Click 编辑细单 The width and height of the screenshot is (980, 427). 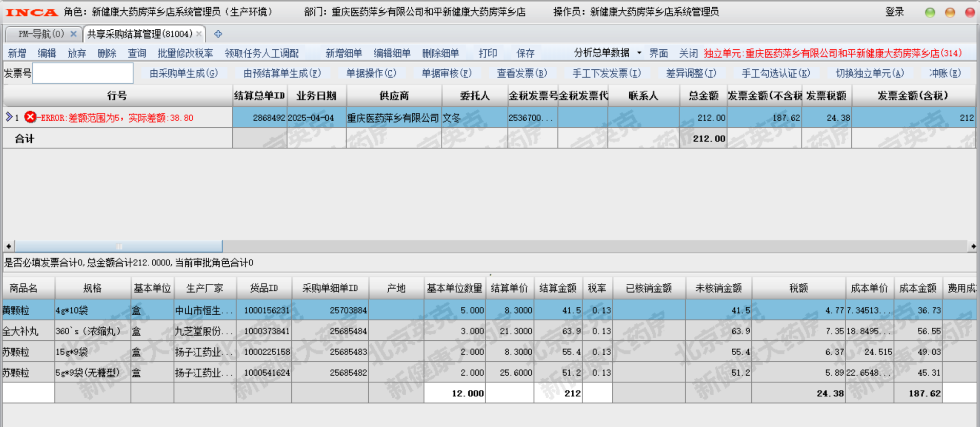point(392,53)
